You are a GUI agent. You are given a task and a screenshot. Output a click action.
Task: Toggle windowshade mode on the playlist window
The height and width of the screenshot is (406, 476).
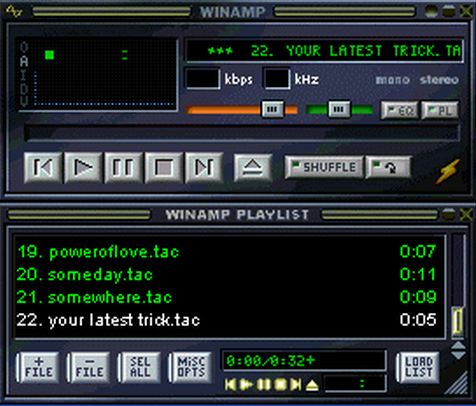pyautogui.click(x=449, y=214)
